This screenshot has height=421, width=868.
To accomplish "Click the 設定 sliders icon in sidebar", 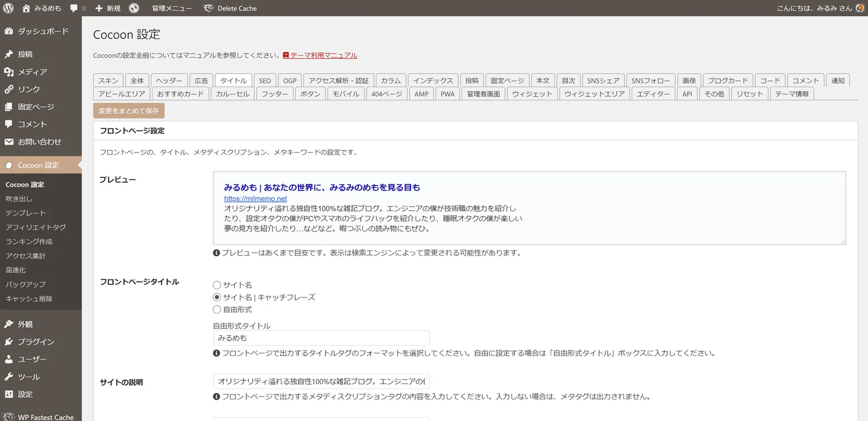I will [9, 394].
